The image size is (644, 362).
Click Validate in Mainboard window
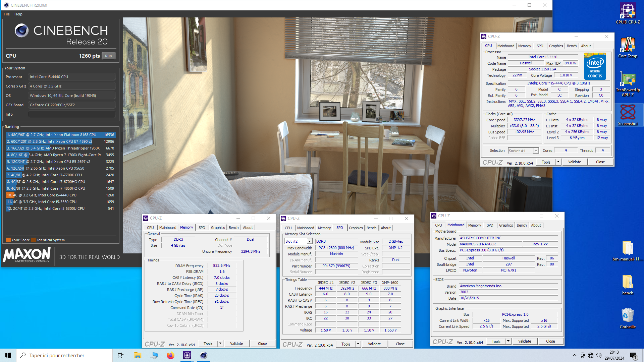525,341
